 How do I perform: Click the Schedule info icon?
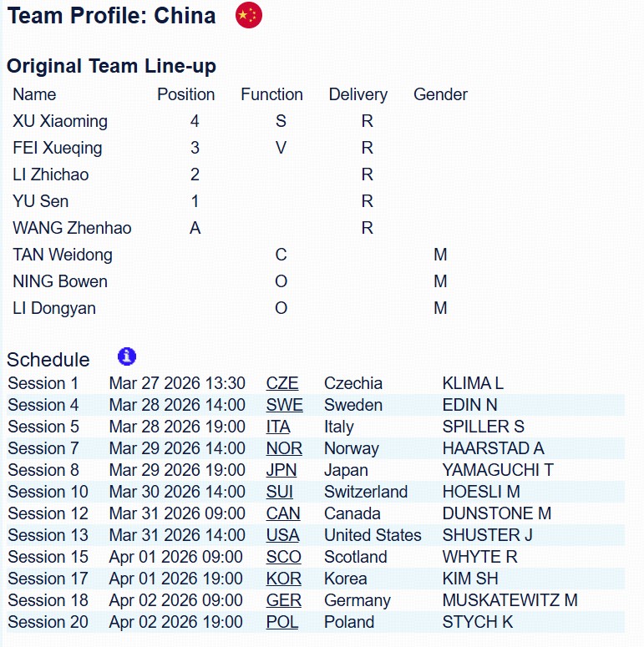(127, 357)
